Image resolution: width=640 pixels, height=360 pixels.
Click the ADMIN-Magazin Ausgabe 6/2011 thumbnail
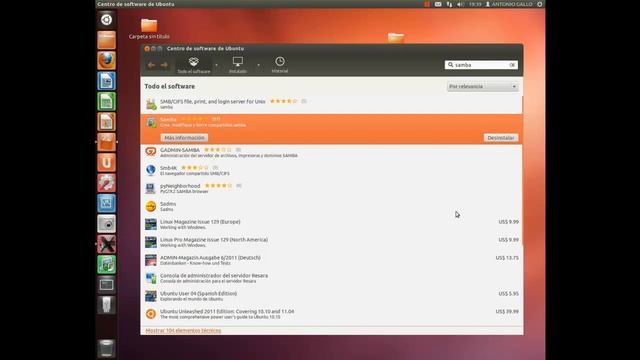(x=151, y=260)
